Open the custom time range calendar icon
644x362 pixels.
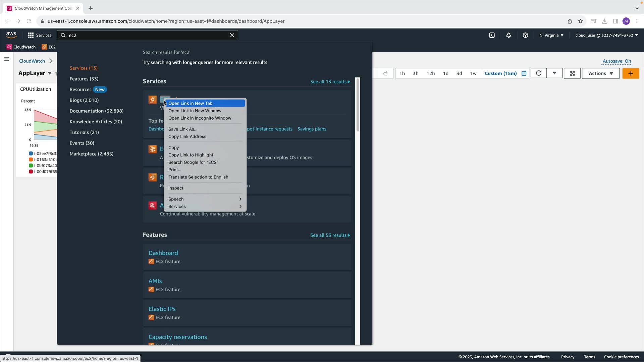pyautogui.click(x=524, y=73)
